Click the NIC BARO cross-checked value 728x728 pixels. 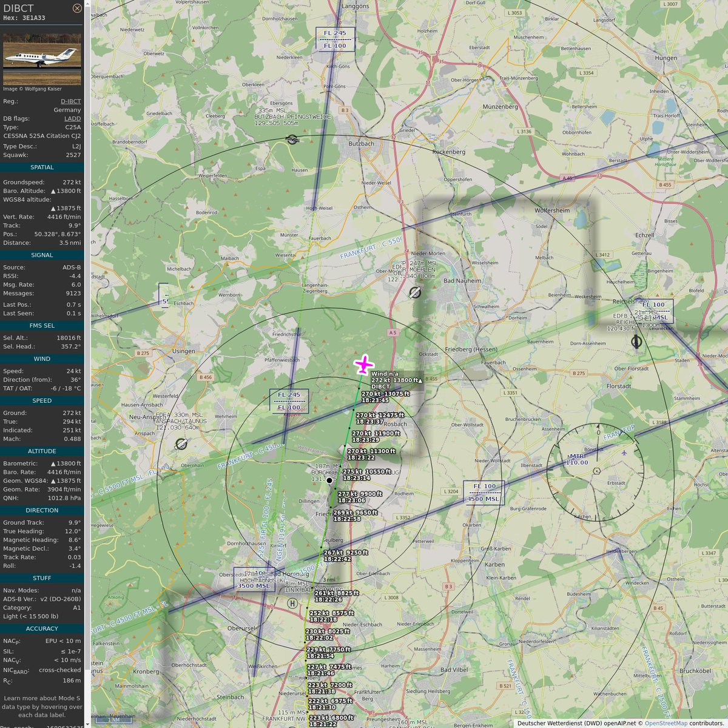(60, 670)
